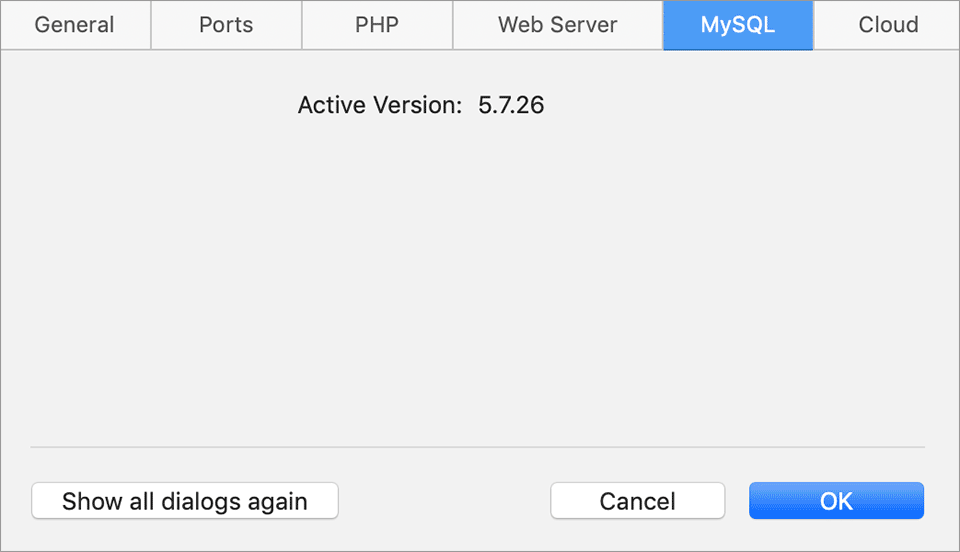This screenshot has width=960, height=552.
Task: Cancel the preferences dialog
Action: [x=637, y=501]
